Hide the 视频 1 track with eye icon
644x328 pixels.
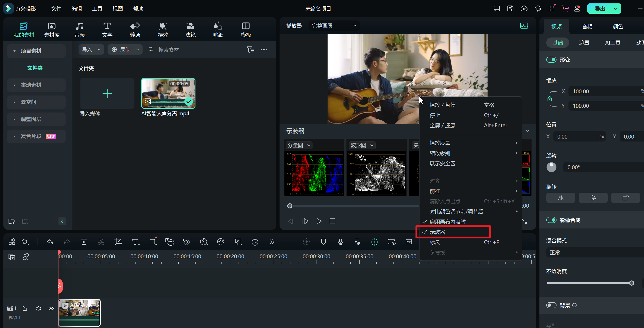(x=51, y=309)
